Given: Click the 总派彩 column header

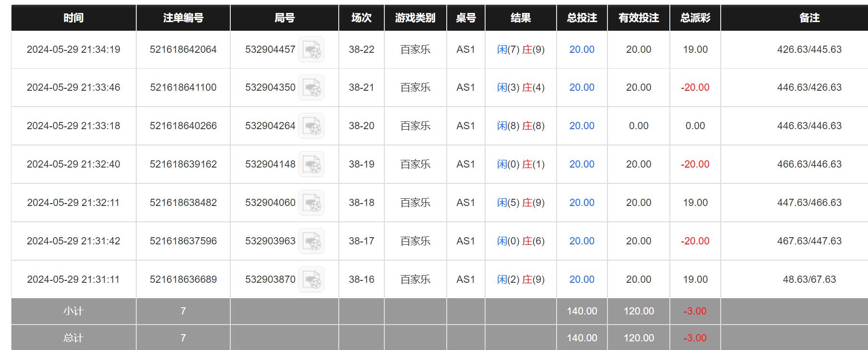Looking at the screenshot, I should [695, 18].
